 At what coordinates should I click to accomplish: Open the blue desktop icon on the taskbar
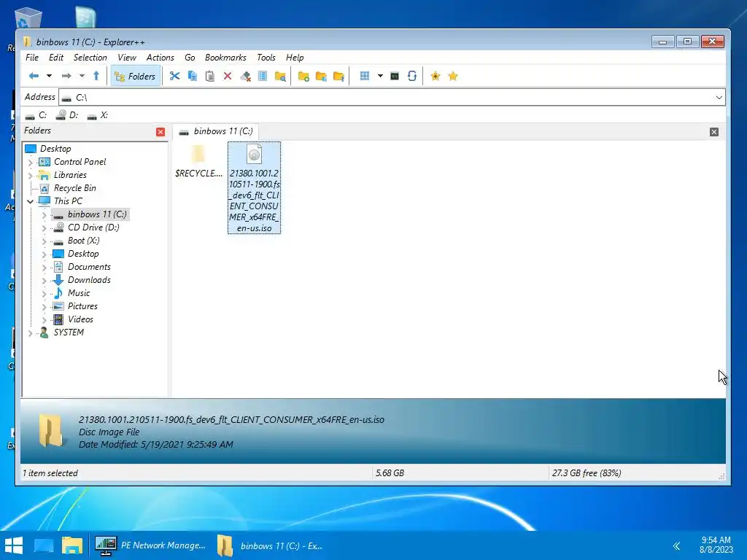pyautogui.click(x=43, y=545)
